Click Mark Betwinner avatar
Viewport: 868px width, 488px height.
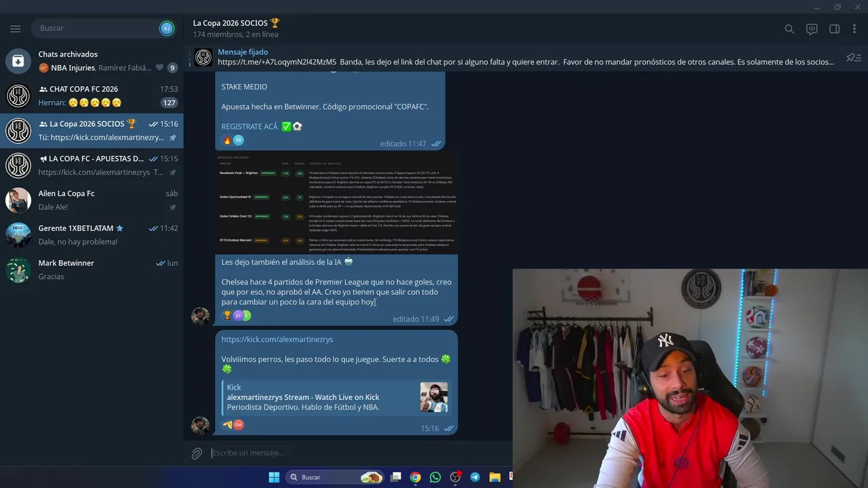click(x=18, y=270)
